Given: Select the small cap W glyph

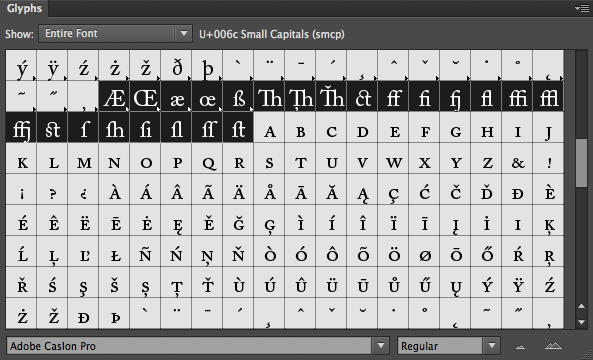Looking at the screenshot, I should (x=393, y=158).
